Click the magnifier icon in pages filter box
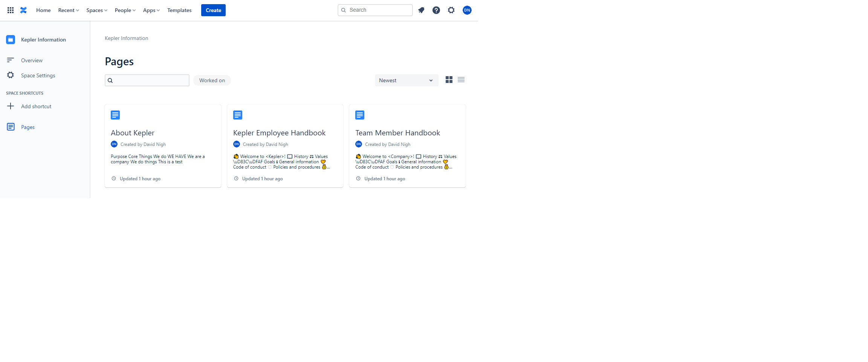The image size is (868, 362). coord(110,80)
